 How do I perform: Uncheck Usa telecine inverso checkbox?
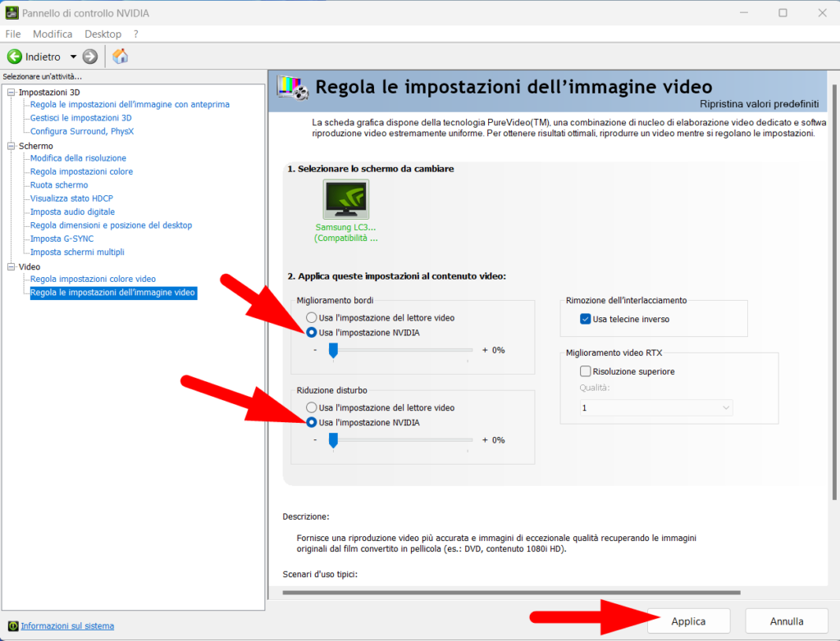coord(585,319)
